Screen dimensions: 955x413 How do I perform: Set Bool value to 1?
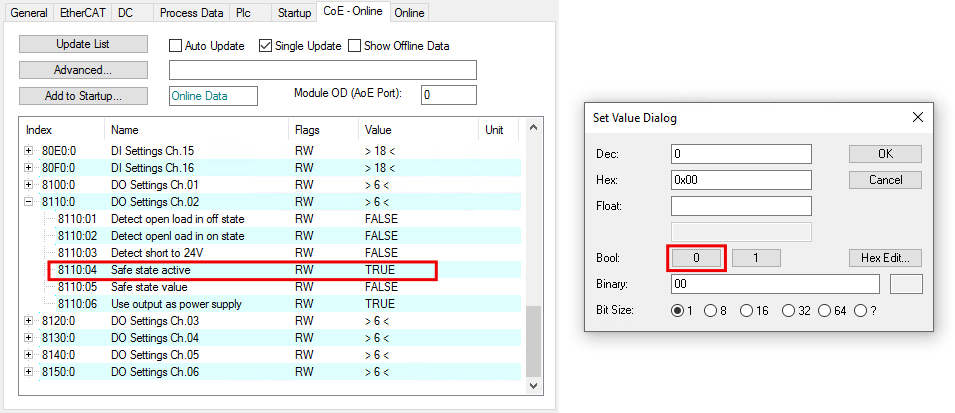pyautogui.click(x=756, y=258)
